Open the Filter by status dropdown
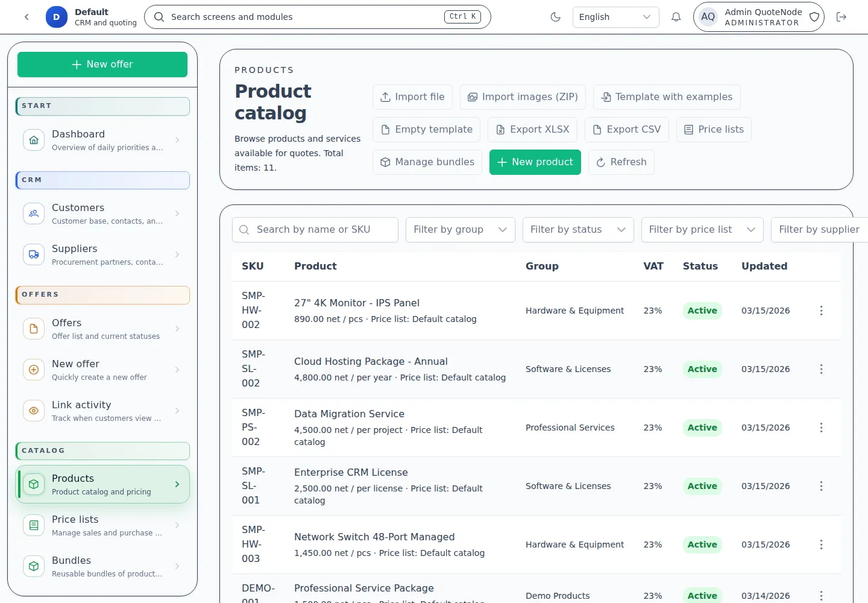The image size is (868, 603). [x=577, y=230]
